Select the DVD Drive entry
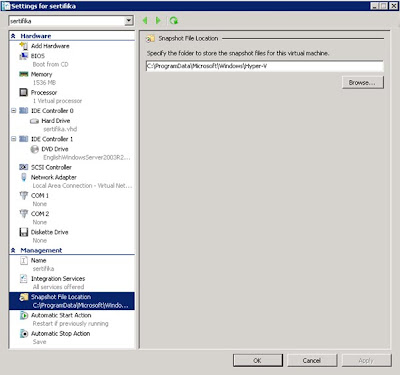The width and height of the screenshot is (400, 375). (55, 149)
